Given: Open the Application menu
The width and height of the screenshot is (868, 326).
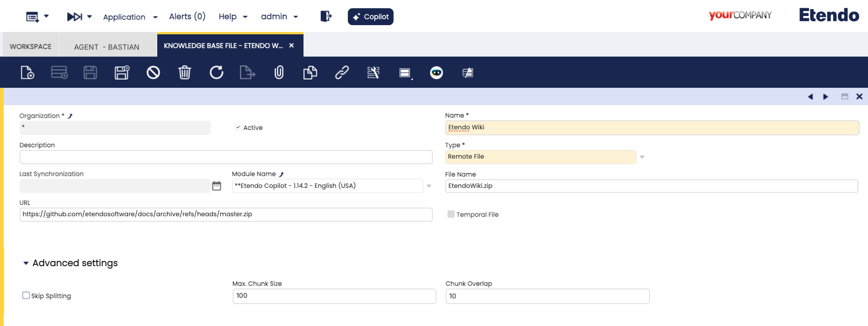Looking at the screenshot, I should (130, 17).
